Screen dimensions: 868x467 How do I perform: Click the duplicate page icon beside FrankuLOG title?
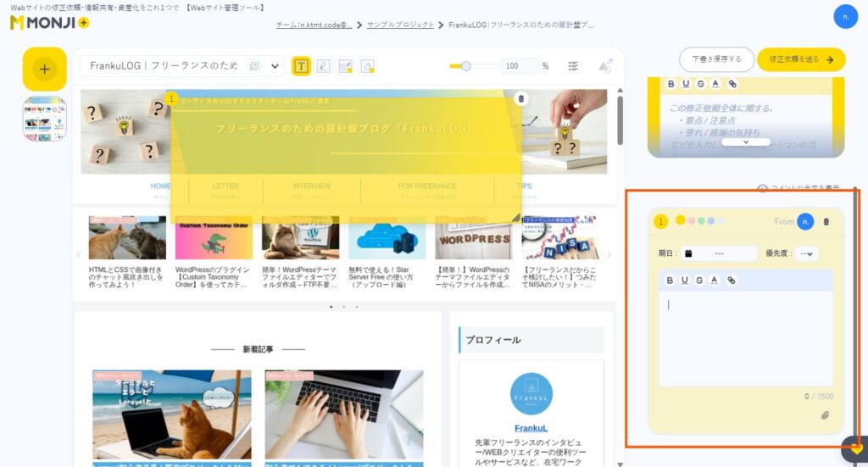(x=254, y=66)
